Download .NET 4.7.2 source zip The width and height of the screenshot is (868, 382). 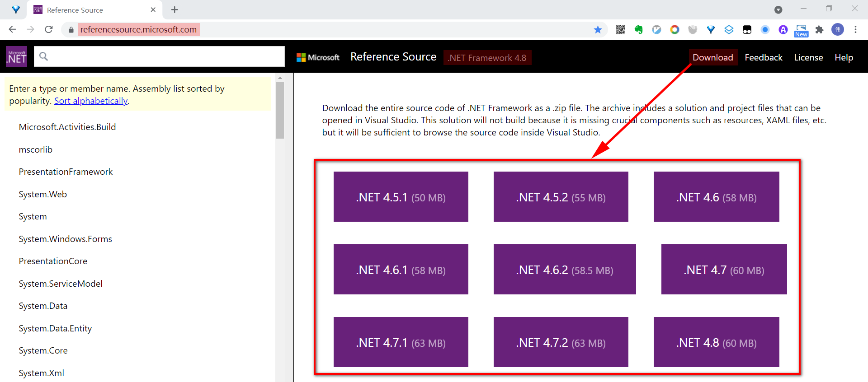tap(561, 342)
